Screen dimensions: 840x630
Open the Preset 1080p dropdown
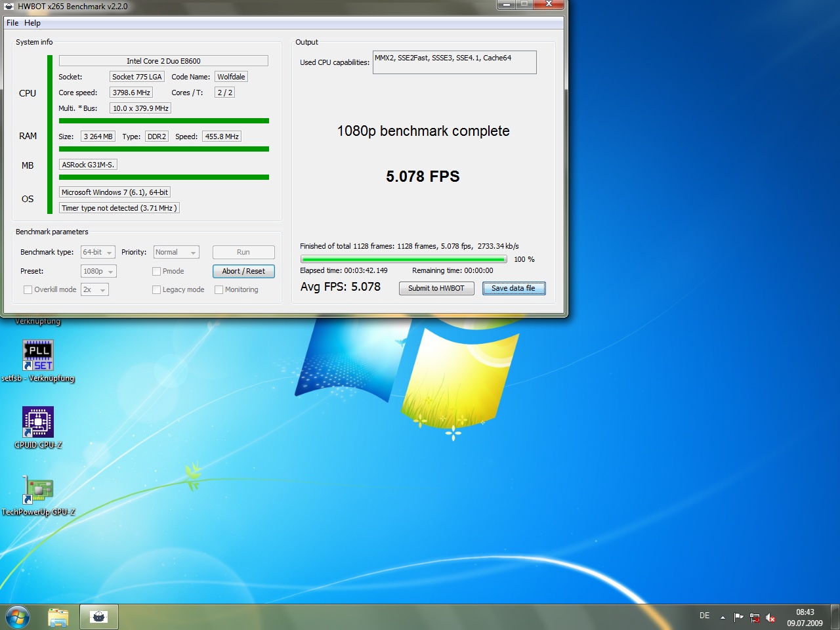tap(98, 271)
